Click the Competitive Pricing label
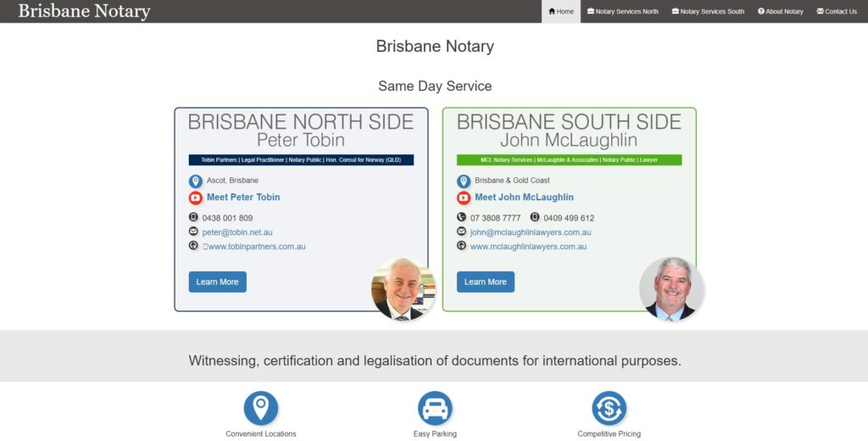 tap(609, 434)
